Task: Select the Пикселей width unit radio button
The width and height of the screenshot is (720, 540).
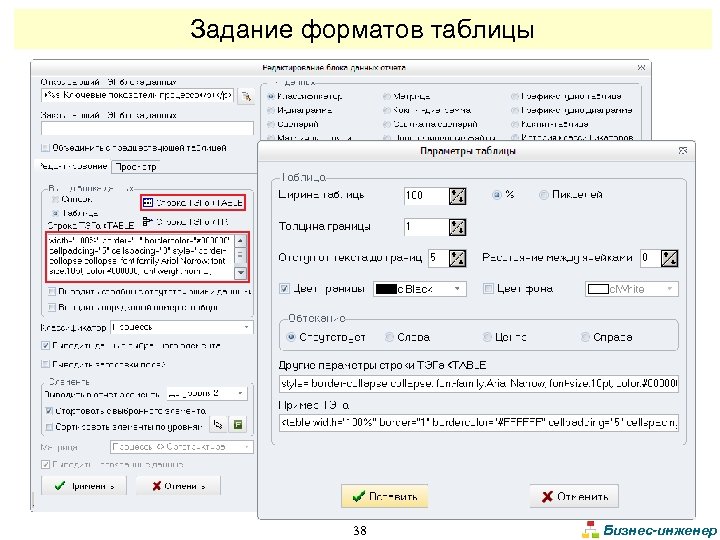Action: click(544, 195)
